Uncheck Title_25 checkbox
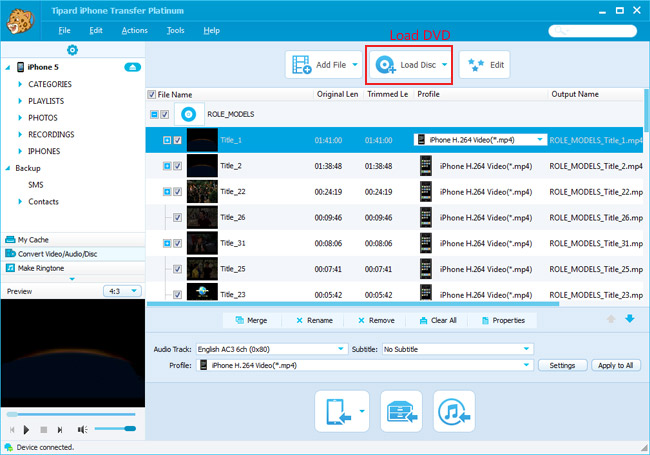The width and height of the screenshot is (650, 455). pyautogui.click(x=177, y=269)
